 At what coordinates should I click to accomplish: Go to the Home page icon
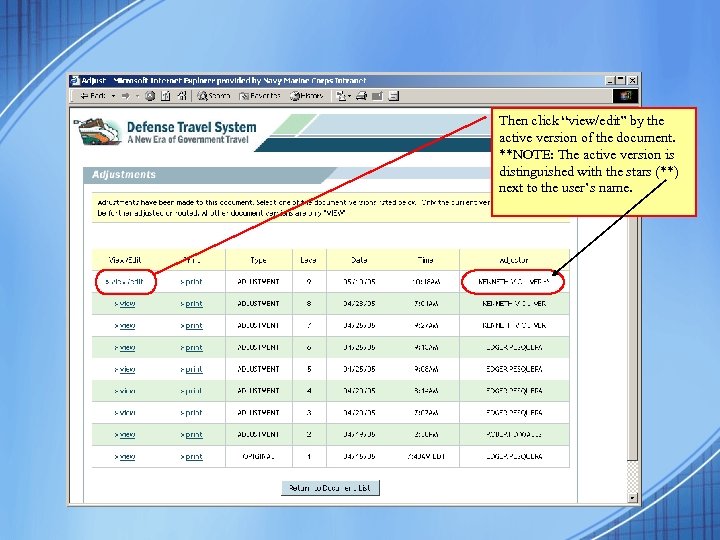182,96
